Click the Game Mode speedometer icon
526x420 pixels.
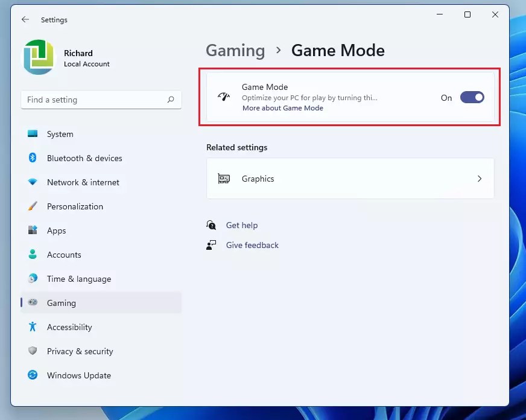(224, 97)
